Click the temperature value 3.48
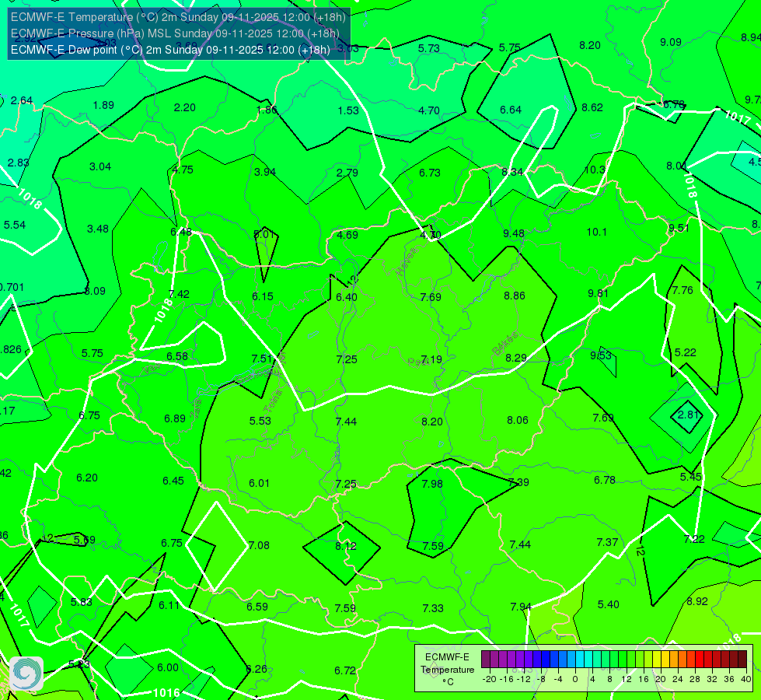The image size is (761, 700). coord(97,229)
